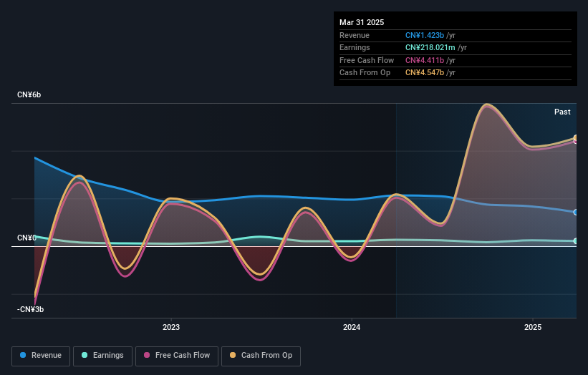Click the 2024 x-axis label
Viewport: 588px width, 375px height.
pyautogui.click(x=352, y=327)
